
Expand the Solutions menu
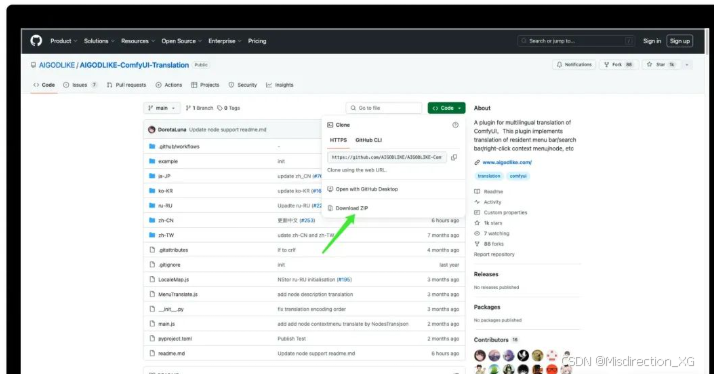pos(99,41)
